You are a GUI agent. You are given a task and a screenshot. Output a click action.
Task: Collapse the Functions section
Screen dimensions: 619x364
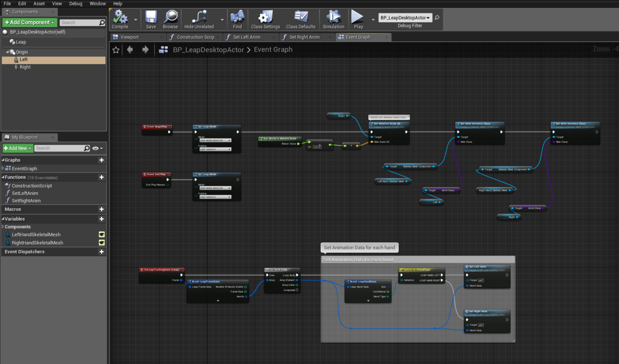coord(3,177)
